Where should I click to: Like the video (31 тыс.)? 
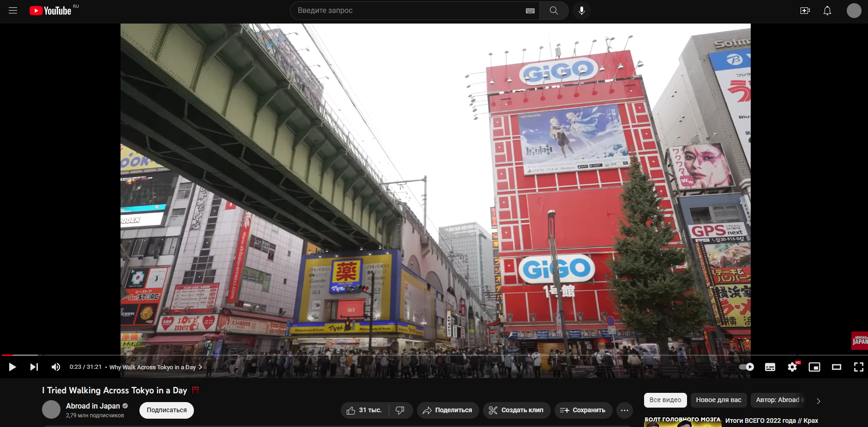point(365,410)
